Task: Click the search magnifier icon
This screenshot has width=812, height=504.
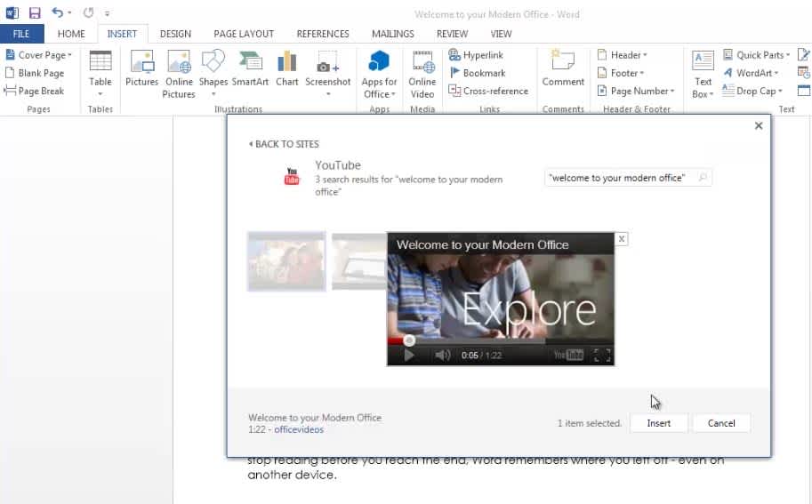Action: click(703, 178)
